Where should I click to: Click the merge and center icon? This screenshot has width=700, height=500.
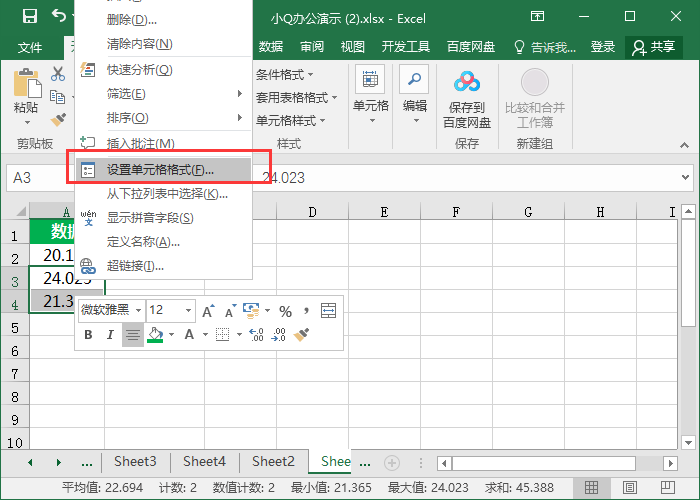point(329,311)
